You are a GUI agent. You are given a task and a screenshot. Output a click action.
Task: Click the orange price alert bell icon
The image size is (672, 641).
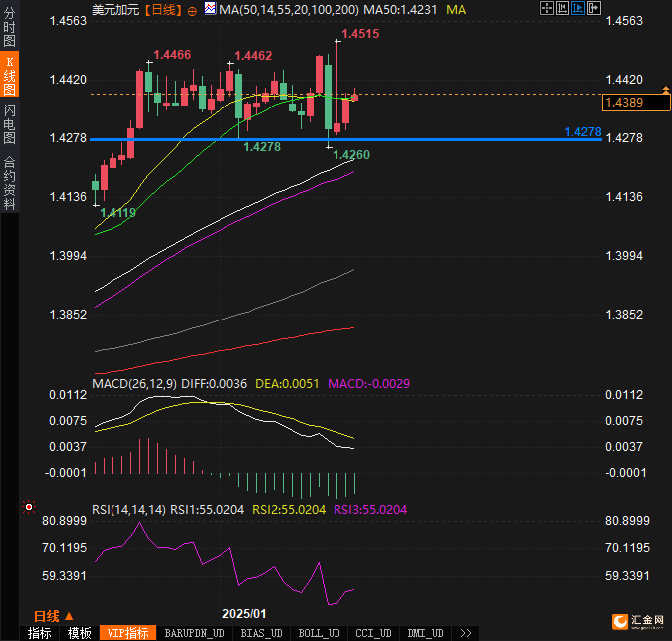pos(666,90)
